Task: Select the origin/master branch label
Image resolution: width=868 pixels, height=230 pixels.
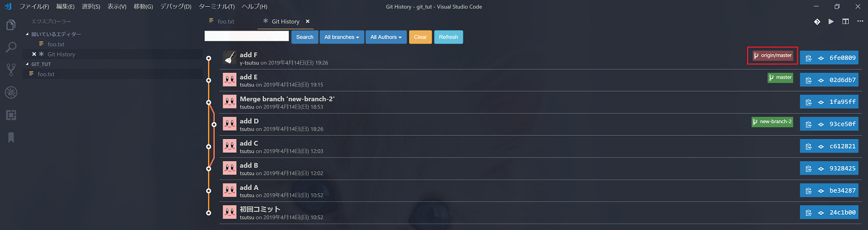Action: tap(772, 55)
